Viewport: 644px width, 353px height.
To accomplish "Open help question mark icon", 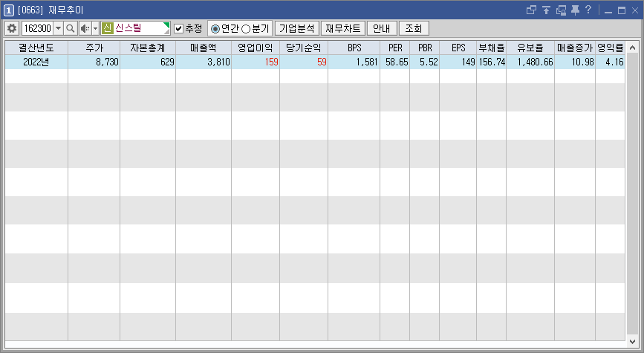I will (588, 10).
